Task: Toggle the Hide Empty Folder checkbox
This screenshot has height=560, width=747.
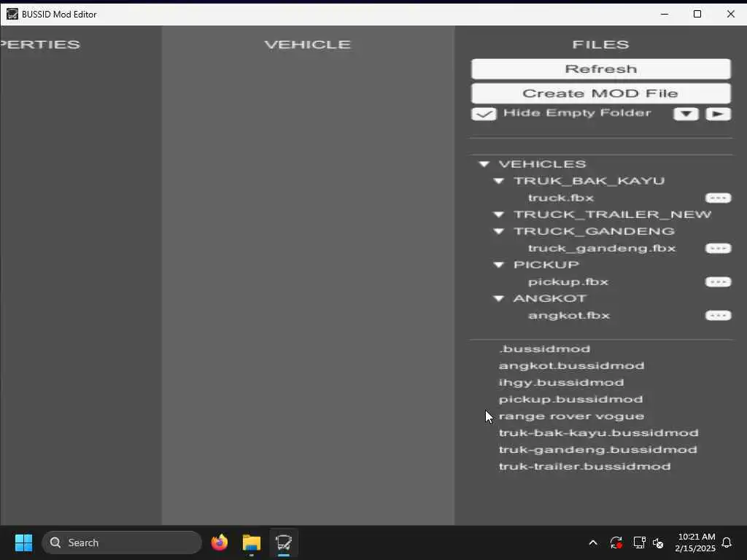Action: coord(484,114)
